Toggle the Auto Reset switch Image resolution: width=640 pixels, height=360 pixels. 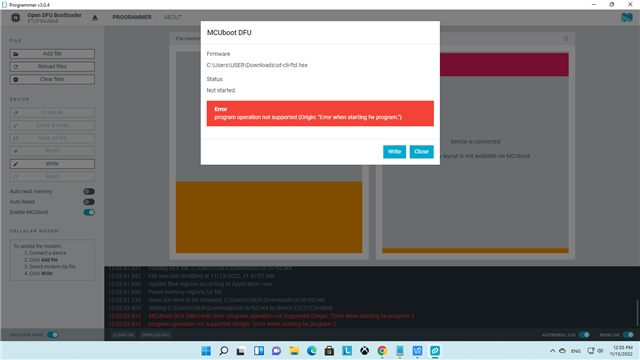point(89,202)
